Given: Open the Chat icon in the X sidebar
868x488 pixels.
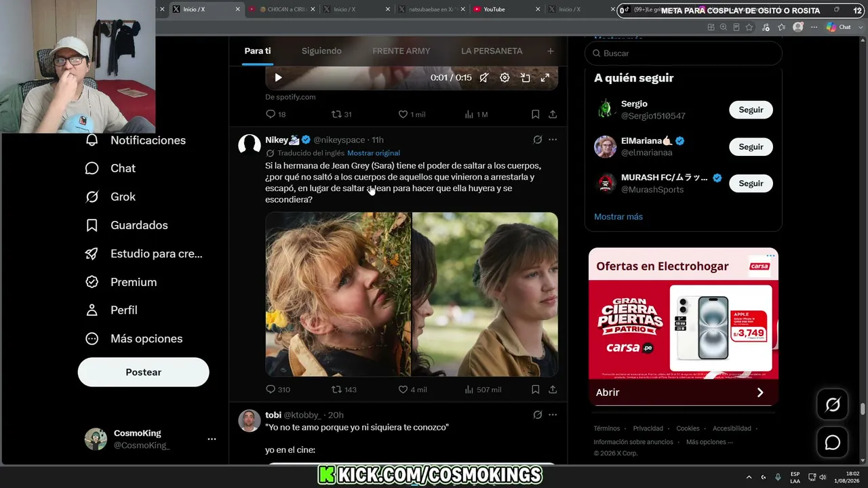Looking at the screenshot, I should click(92, 168).
